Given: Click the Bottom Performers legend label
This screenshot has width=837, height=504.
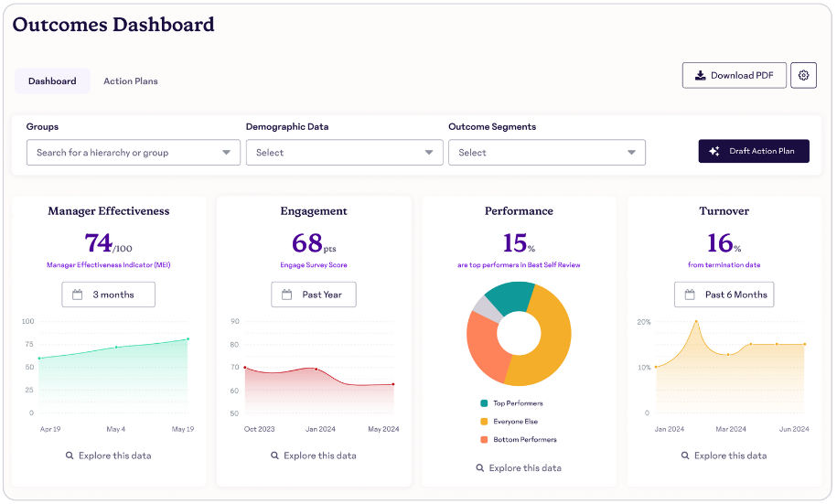Looking at the screenshot, I should (x=525, y=439).
